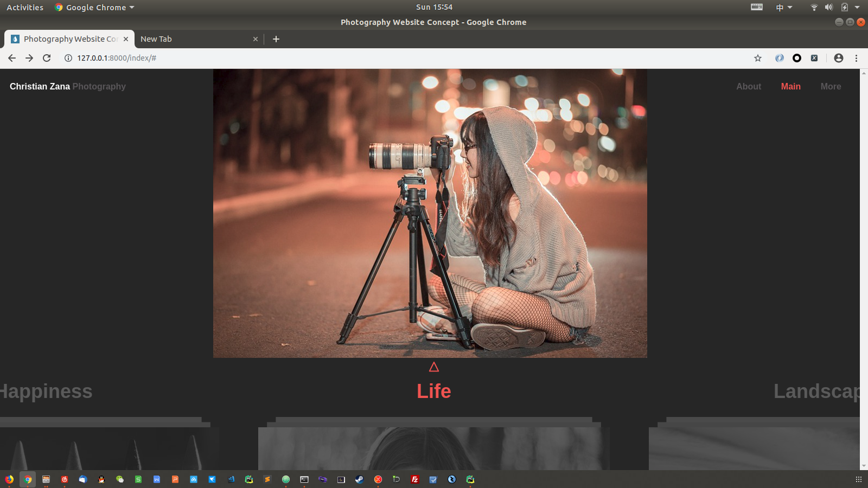This screenshot has width=868, height=488.
Task: Launch Firefox from the taskbar
Action: click(x=9, y=479)
